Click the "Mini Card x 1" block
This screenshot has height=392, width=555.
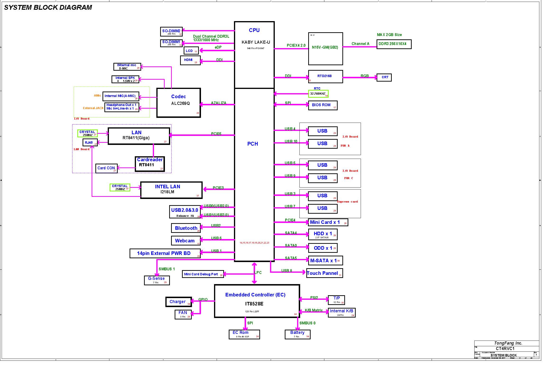(x=328, y=222)
